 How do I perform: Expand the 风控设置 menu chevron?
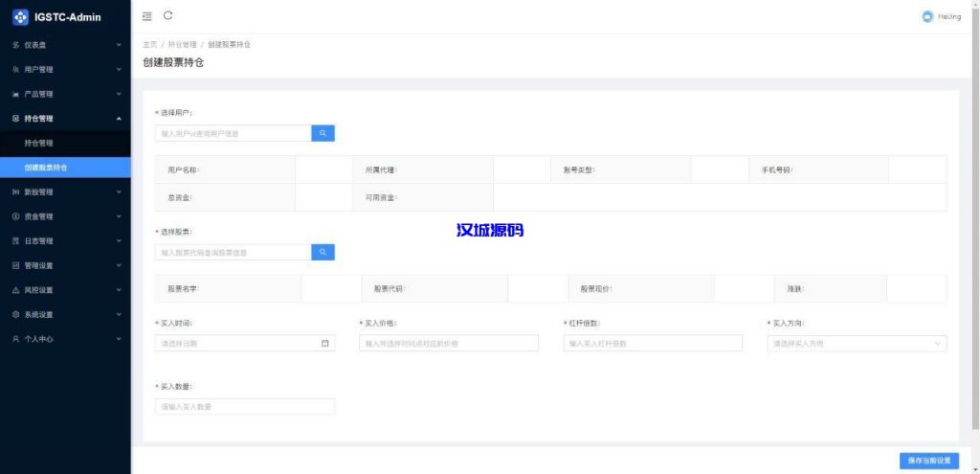coord(119,290)
